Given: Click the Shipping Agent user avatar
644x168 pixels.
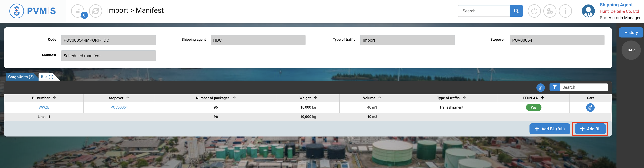Looking at the screenshot, I should [588, 11].
